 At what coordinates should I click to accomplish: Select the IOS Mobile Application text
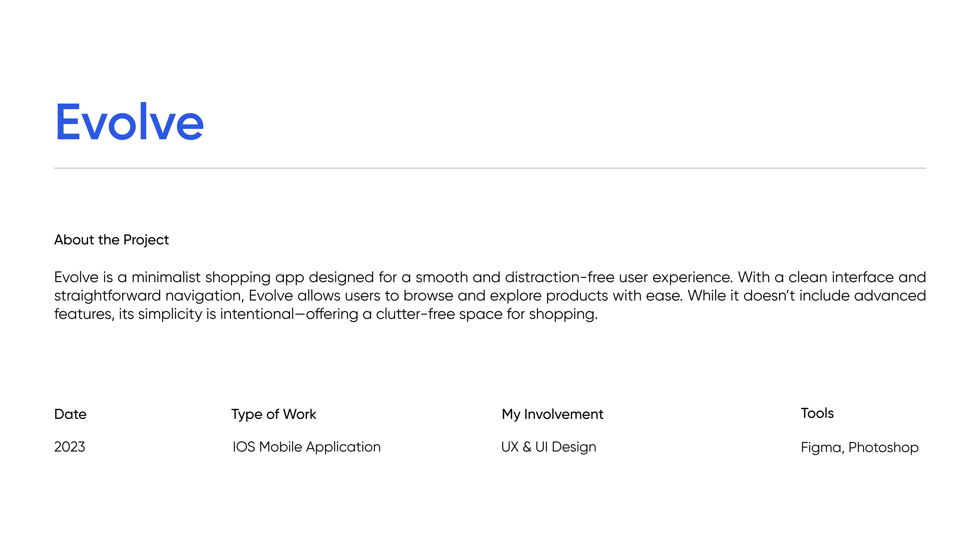pos(306,447)
